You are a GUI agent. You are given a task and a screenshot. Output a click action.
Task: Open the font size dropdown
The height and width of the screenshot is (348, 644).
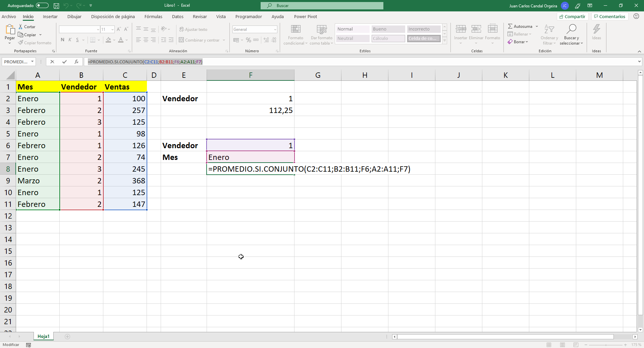pyautogui.click(x=112, y=29)
